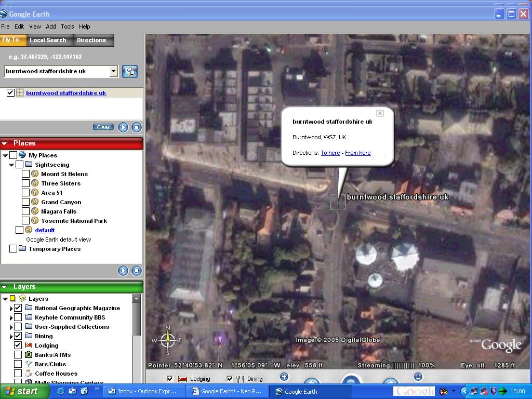The height and width of the screenshot is (399, 532).
Task: Click the burntwood staffordshire uk result link
Action: tap(66, 93)
